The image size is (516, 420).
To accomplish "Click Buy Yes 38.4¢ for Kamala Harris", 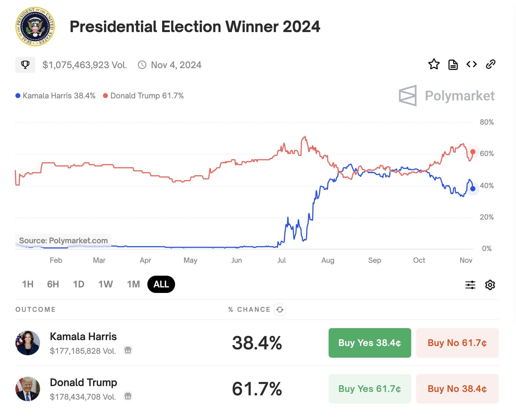I will [369, 343].
